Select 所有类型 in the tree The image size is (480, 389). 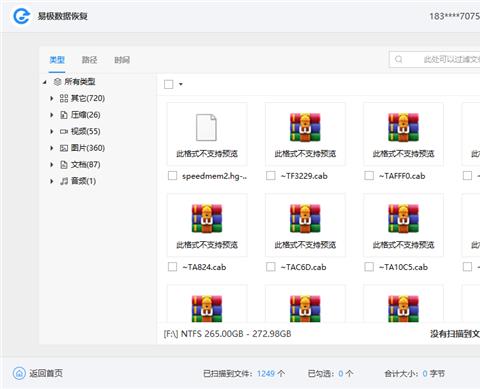click(x=80, y=82)
